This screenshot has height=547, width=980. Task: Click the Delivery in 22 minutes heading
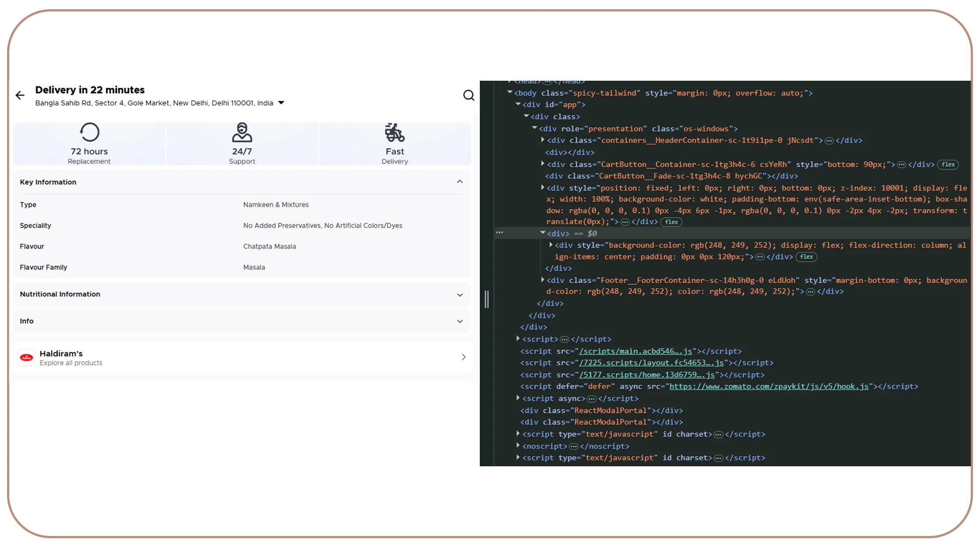point(90,90)
